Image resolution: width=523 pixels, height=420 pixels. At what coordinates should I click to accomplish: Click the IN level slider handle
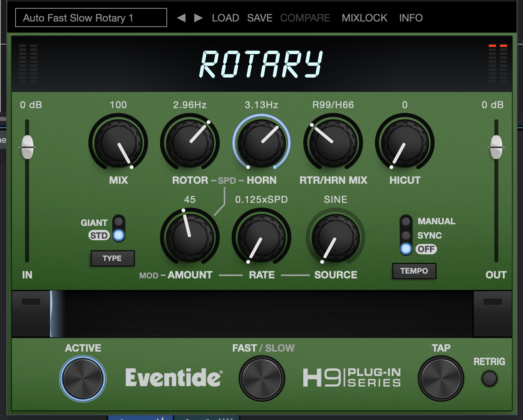pyautogui.click(x=27, y=147)
